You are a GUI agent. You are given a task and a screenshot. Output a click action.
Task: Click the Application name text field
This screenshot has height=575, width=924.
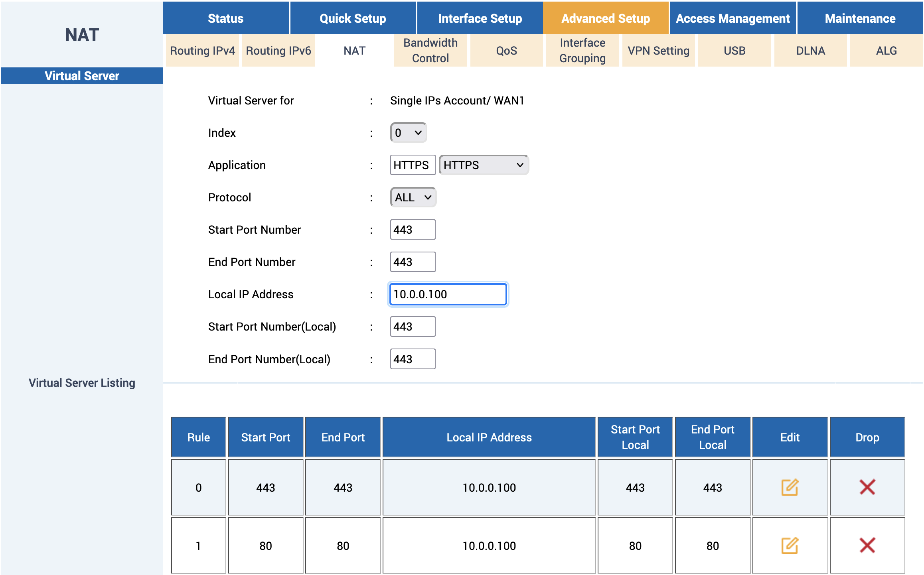click(413, 165)
